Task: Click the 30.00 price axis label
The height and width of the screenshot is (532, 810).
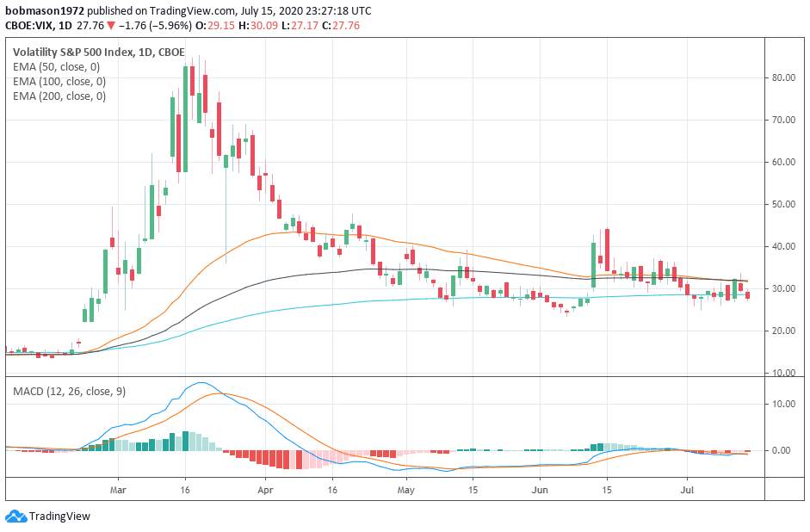Action: (x=783, y=288)
